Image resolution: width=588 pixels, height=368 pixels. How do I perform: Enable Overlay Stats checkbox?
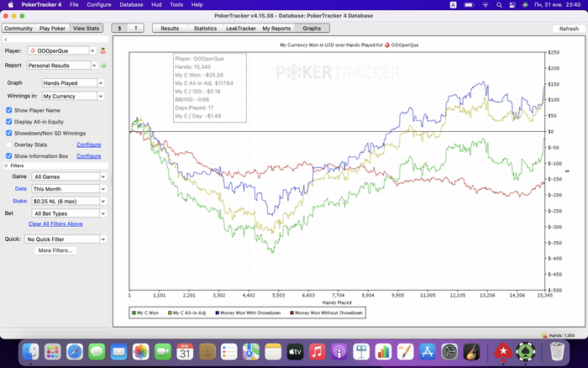[x=8, y=145]
